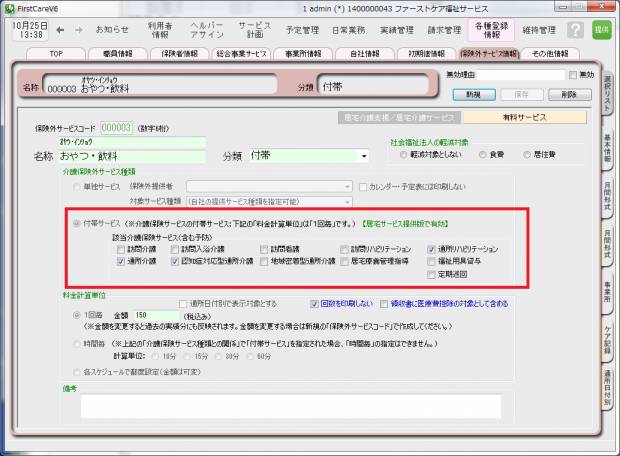
Task: Toggle the 無効 checkbox
Action: coord(573,76)
